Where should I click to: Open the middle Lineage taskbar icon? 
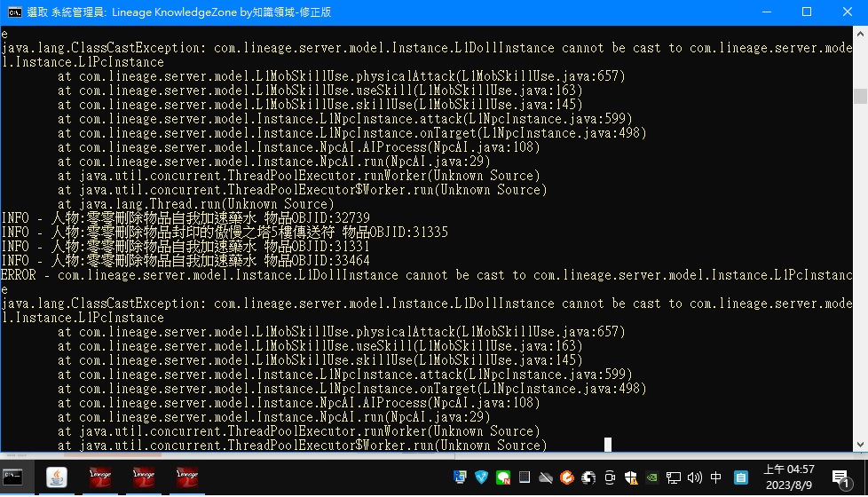144,477
